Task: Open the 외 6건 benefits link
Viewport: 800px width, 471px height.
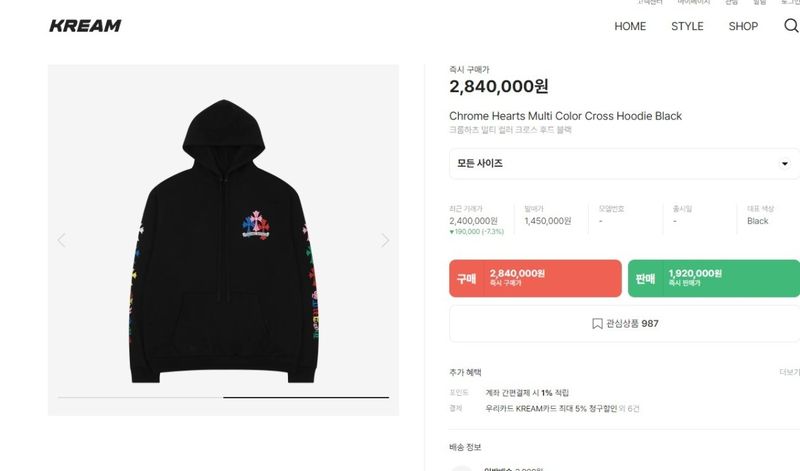Action: pyautogui.click(x=629, y=408)
